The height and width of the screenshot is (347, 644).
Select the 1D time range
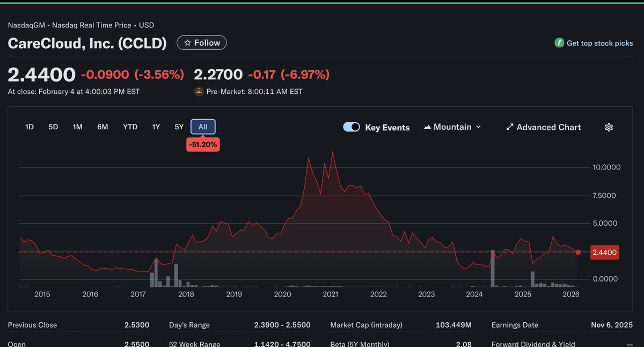30,127
